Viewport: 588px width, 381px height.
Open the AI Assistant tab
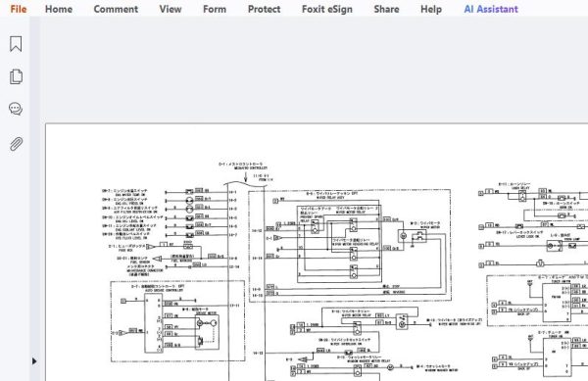(x=491, y=9)
